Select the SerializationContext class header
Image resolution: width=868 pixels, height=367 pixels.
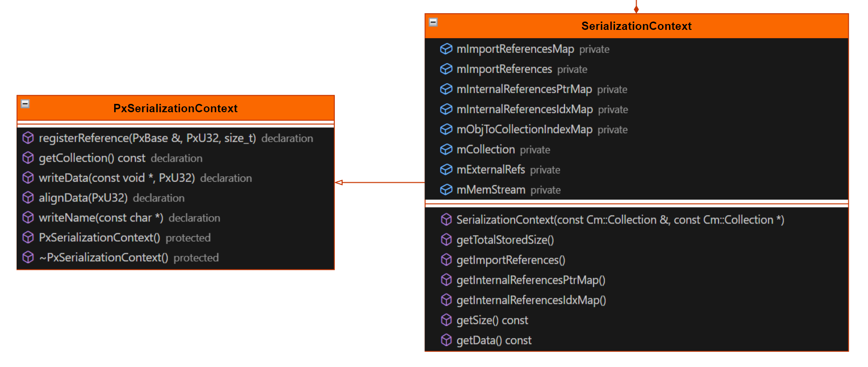pos(636,26)
